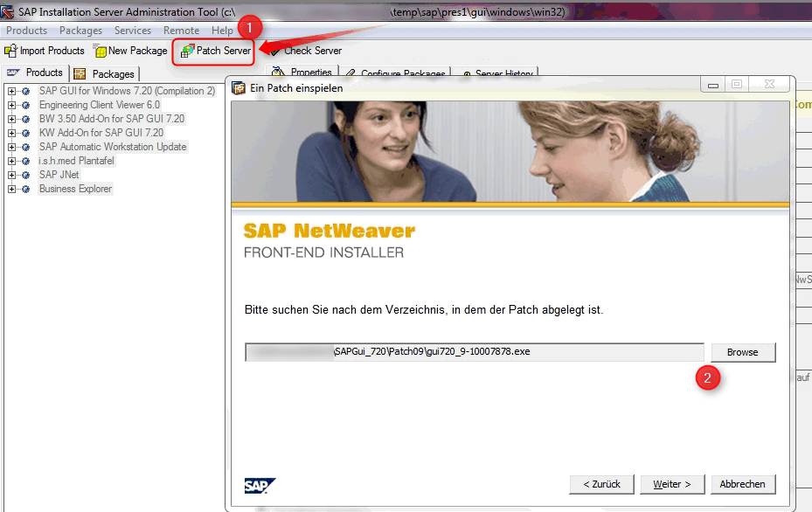Minimize the Ein Patch einspielen dialog
This screenshot has height=512, width=812.
tap(713, 85)
